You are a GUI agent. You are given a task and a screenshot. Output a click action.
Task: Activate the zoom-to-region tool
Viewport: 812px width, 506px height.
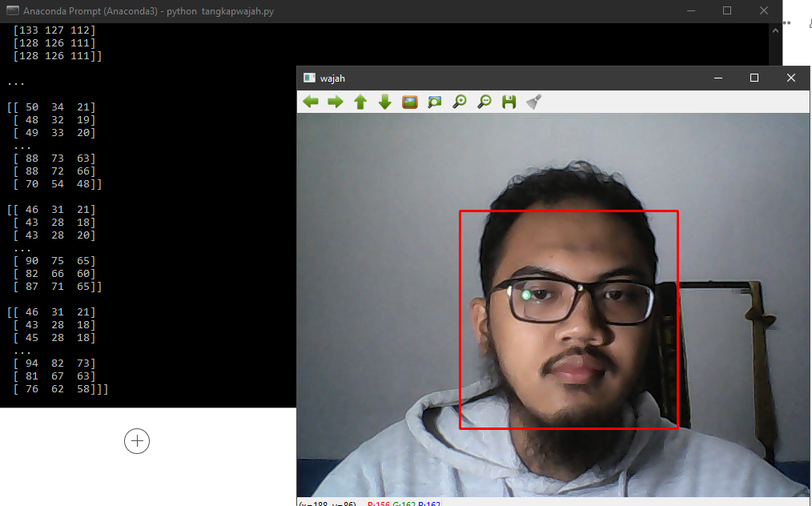(x=434, y=102)
